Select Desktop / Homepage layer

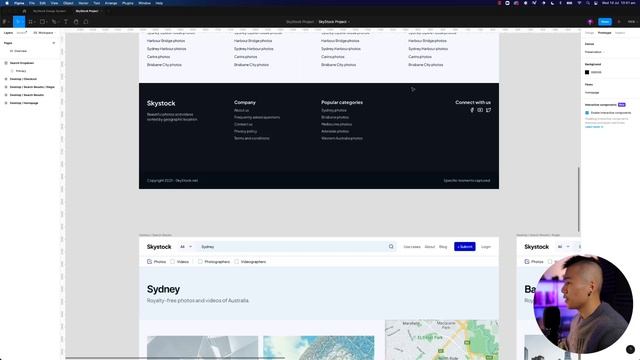click(x=24, y=103)
